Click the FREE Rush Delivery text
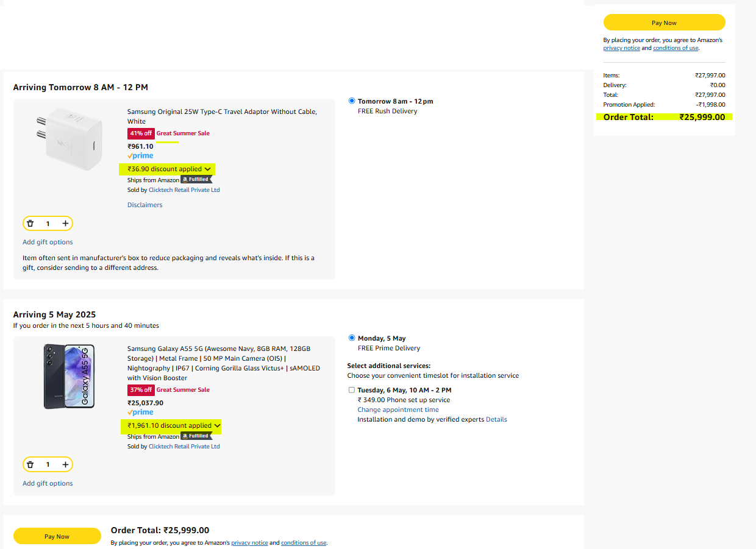Image resolution: width=756 pixels, height=549 pixels. (388, 111)
